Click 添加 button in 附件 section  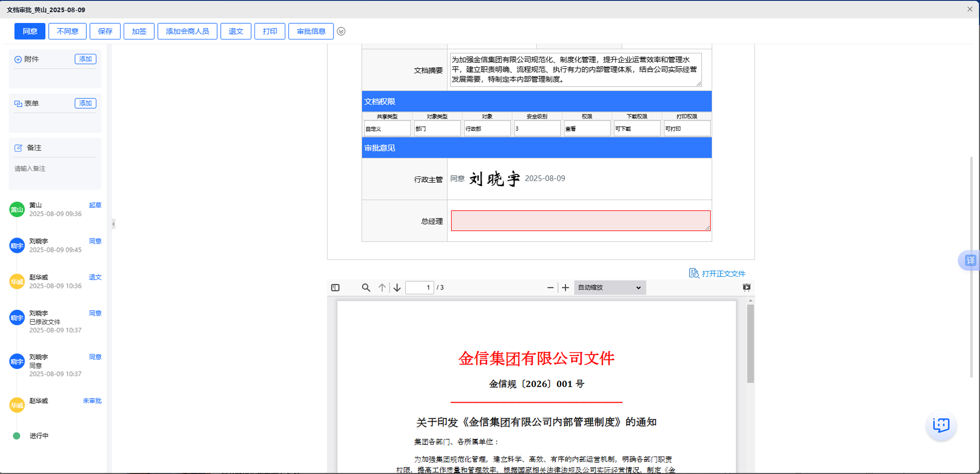pyautogui.click(x=85, y=59)
